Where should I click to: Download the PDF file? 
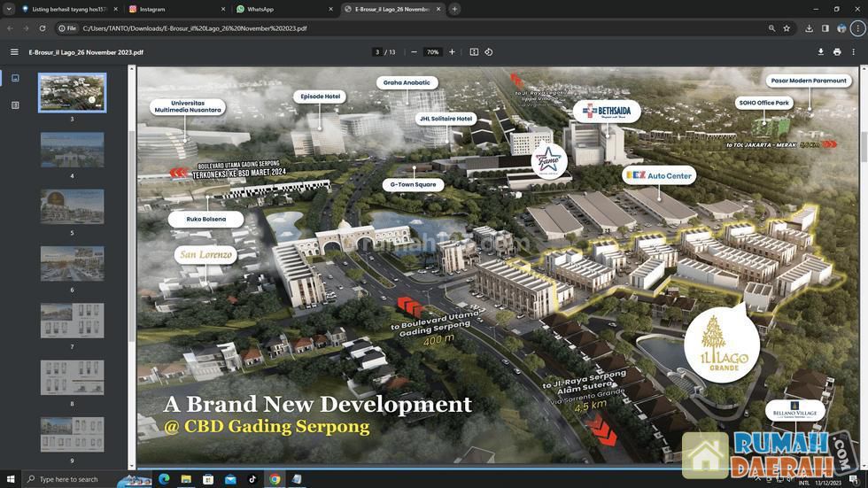pyautogui.click(x=820, y=52)
